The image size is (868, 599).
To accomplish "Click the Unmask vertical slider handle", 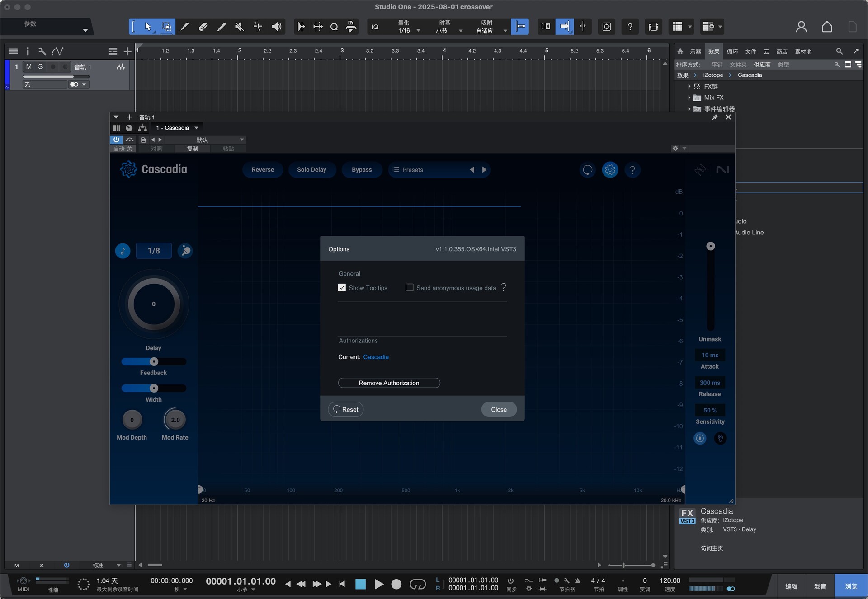I will 711,246.
